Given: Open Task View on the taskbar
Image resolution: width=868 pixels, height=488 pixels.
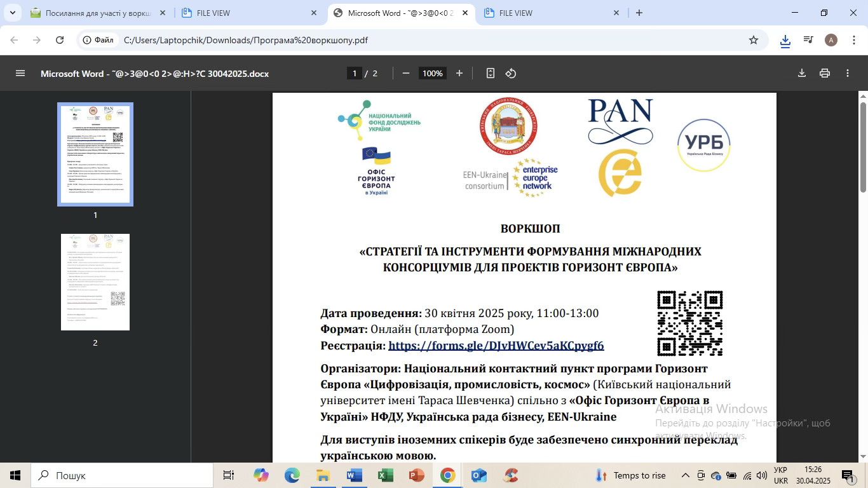Looking at the screenshot, I should tap(229, 475).
